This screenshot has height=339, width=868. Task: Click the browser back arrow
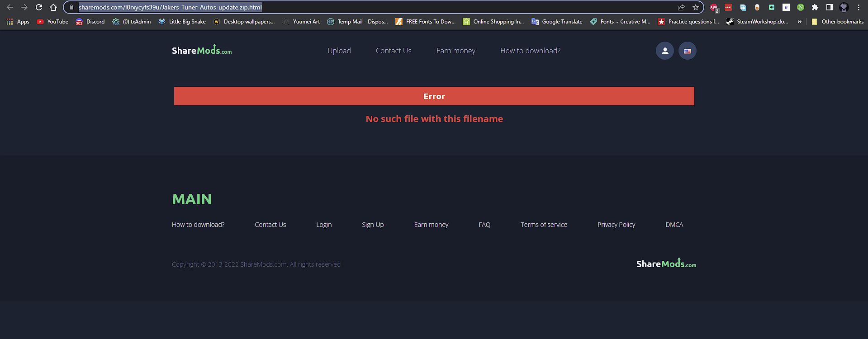coord(10,7)
